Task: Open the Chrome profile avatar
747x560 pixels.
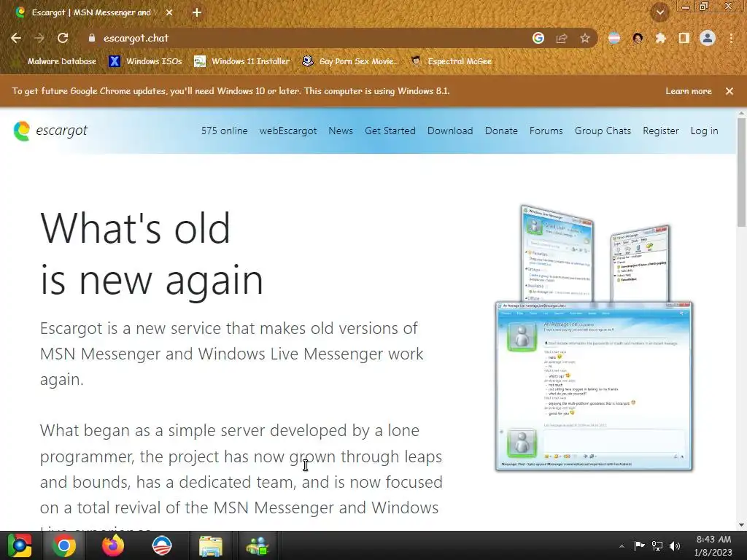Action: click(x=708, y=38)
